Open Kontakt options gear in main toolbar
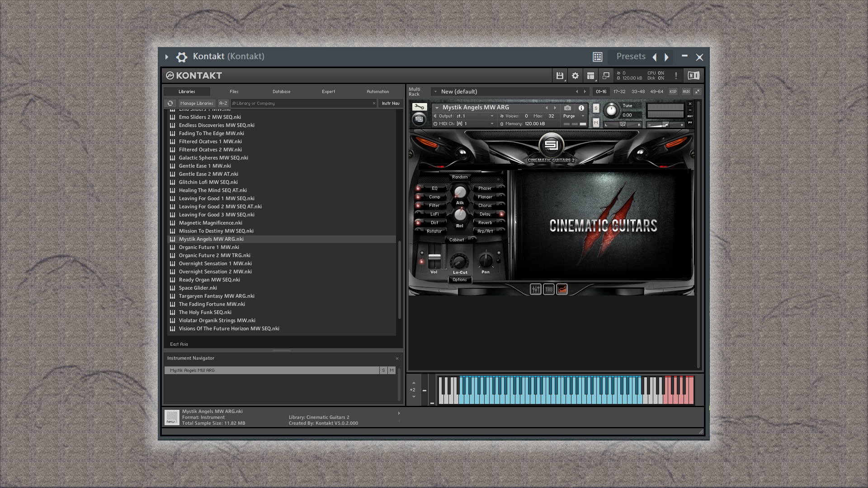Image resolution: width=868 pixels, height=488 pixels. point(575,75)
